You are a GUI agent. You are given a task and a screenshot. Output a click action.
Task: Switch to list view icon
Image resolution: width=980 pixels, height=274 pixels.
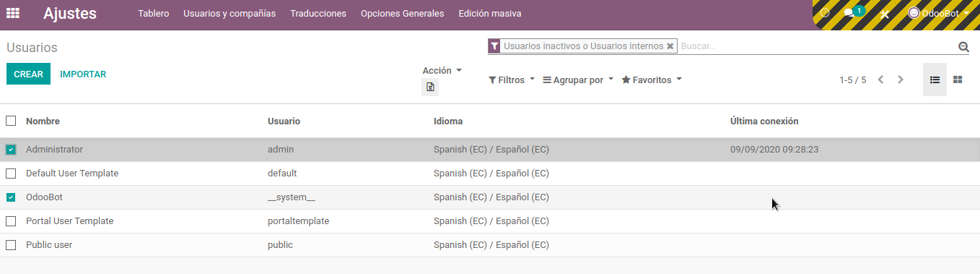(x=935, y=80)
